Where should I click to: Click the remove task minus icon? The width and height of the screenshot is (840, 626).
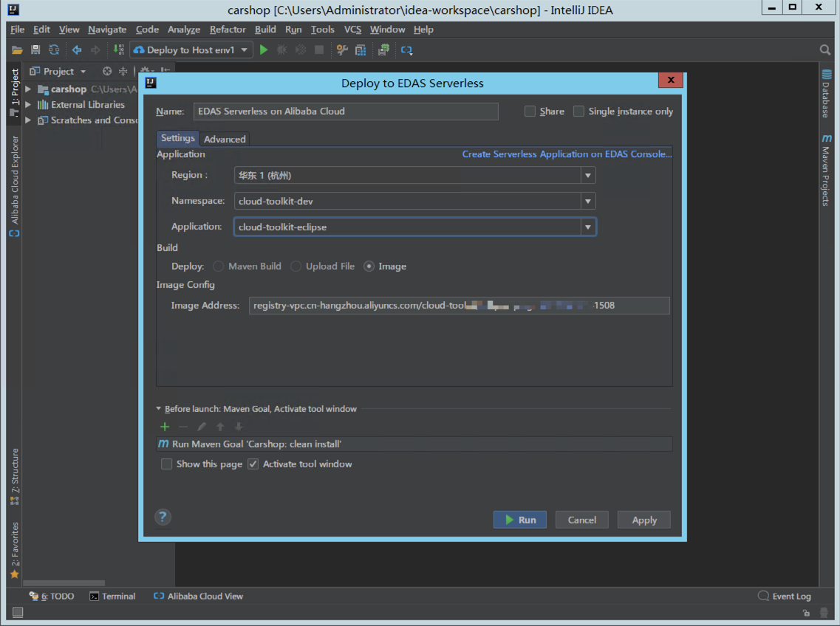(x=183, y=427)
